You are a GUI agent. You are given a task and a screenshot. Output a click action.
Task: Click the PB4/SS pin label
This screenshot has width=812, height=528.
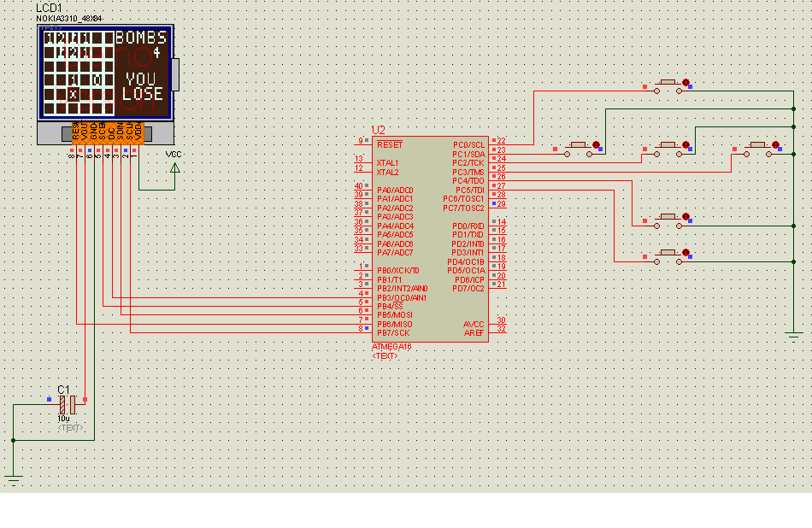click(x=390, y=307)
